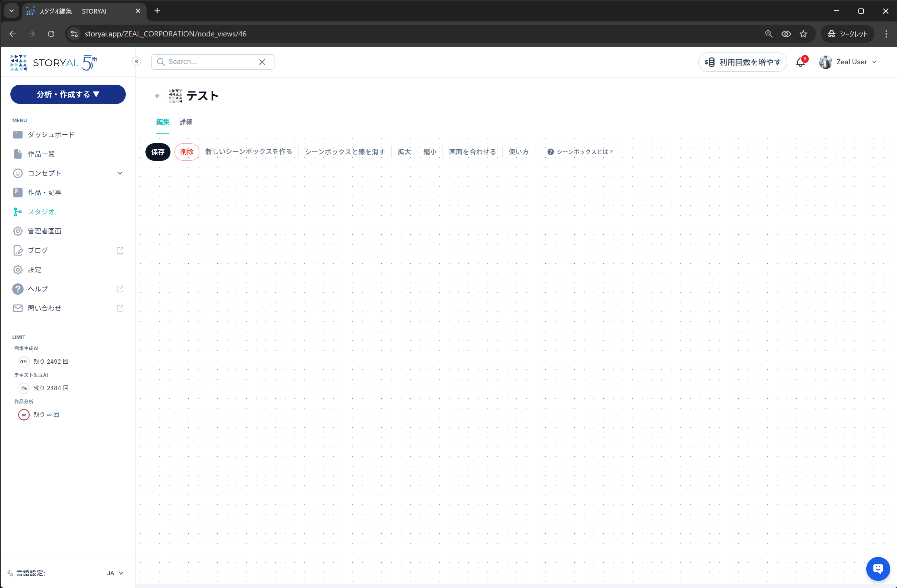Focus the Search input field
Viewport: 897px width, 588px height.
click(x=212, y=62)
